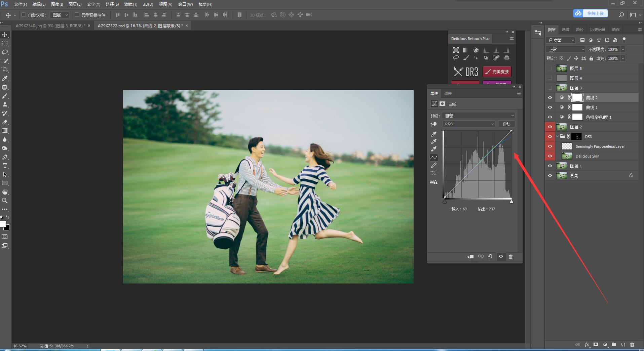This screenshot has width=644, height=351.
Task: Hide the 曲线 1 layer
Action: (550, 107)
